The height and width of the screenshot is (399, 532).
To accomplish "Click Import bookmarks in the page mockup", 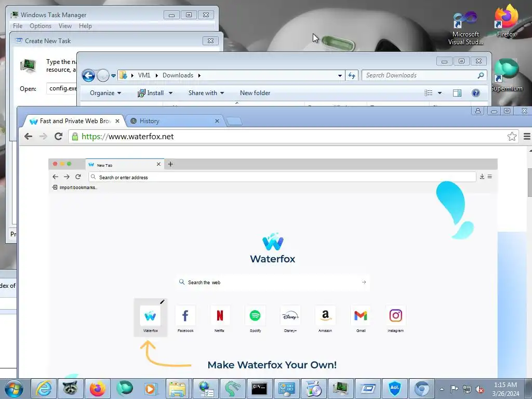I will (75, 187).
